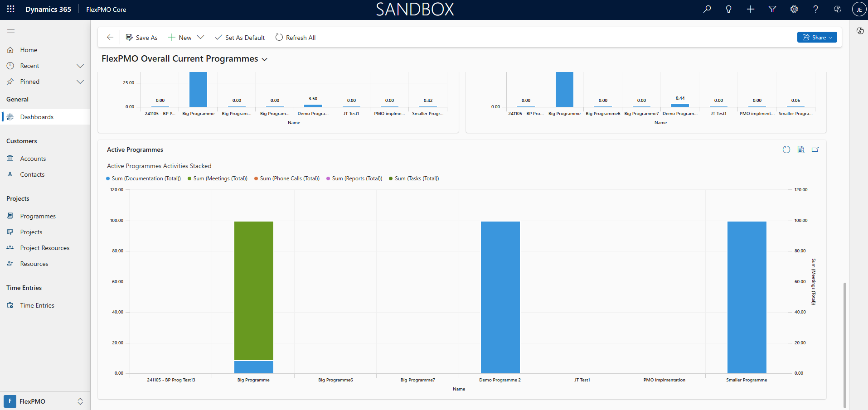Click the search magnifier icon
The image size is (868, 410).
707,9
